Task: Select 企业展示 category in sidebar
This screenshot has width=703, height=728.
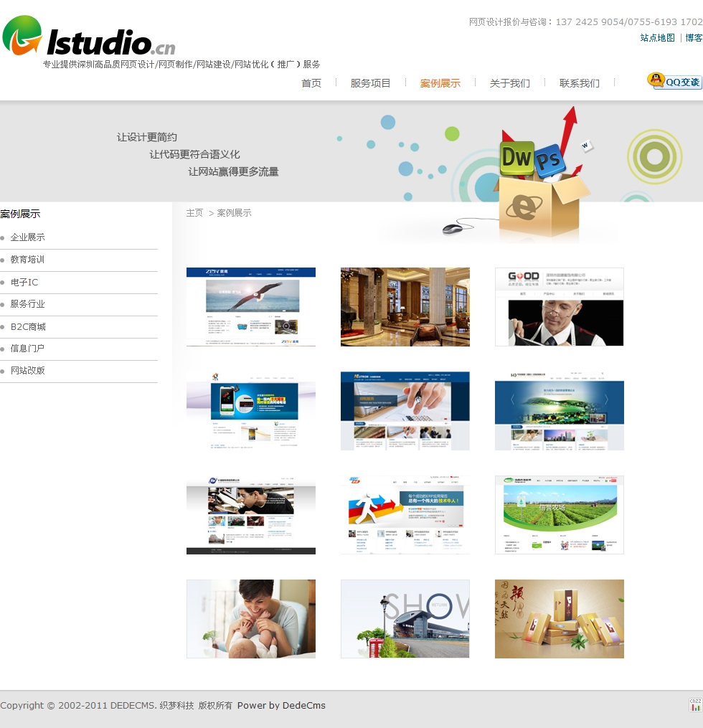Action: coord(27,237)
